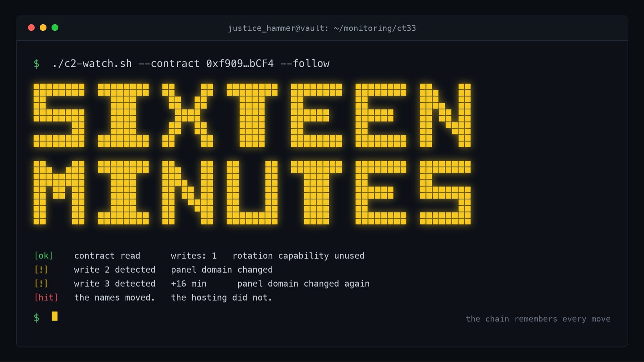Viewport: 644px width, 362px height.
Task: Click 'write 2 detected' log text
Action: (114, 270)
